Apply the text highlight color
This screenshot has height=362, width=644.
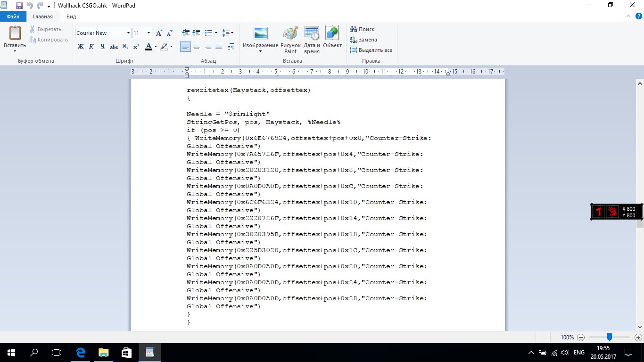click(164, 47)
